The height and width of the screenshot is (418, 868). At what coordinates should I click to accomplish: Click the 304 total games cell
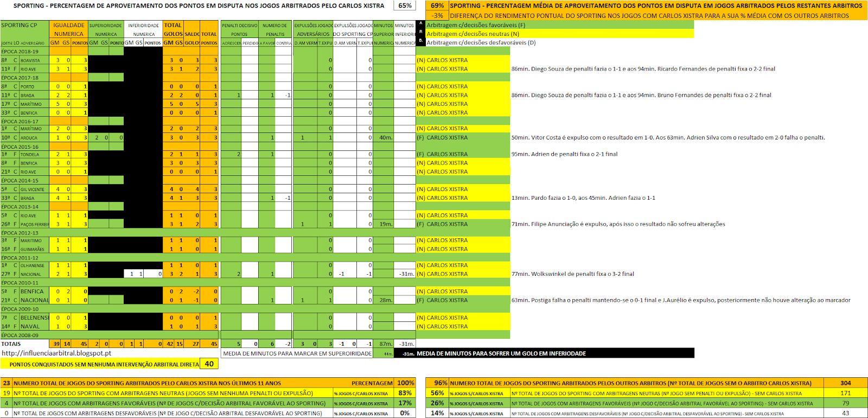click(845, 383)
